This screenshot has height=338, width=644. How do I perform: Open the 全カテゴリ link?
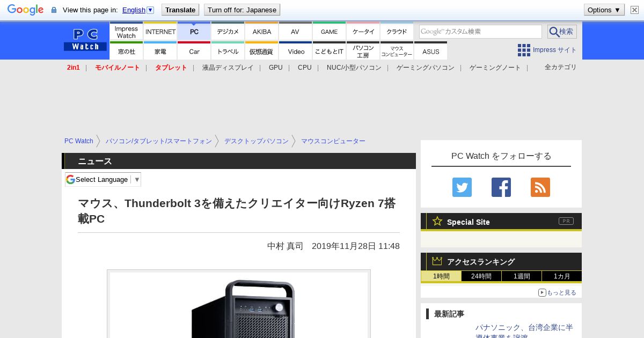561,67
